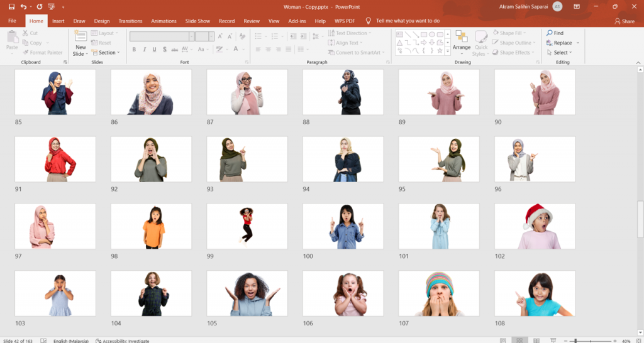Open the File menu
644x343 pixels.
[x=12, y=21]
